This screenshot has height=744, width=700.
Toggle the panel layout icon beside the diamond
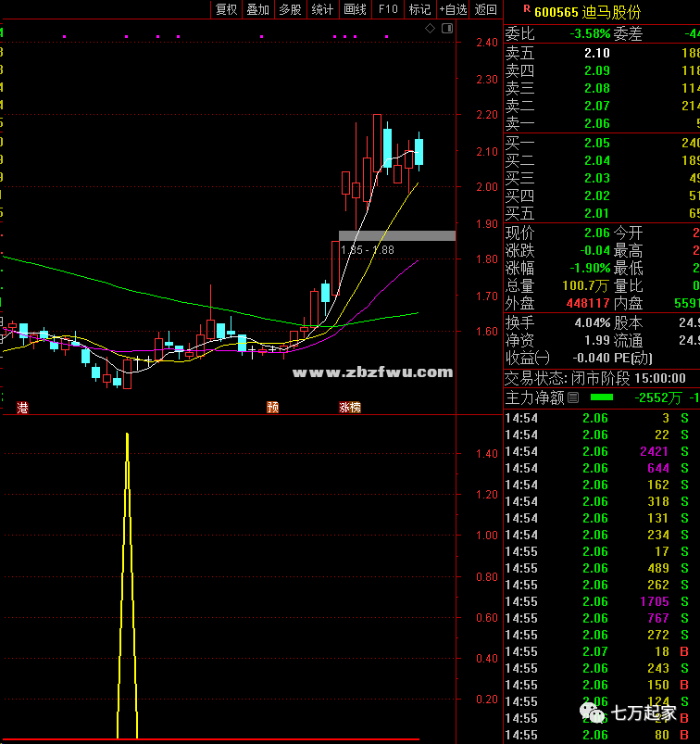click(x=446, y=30)
